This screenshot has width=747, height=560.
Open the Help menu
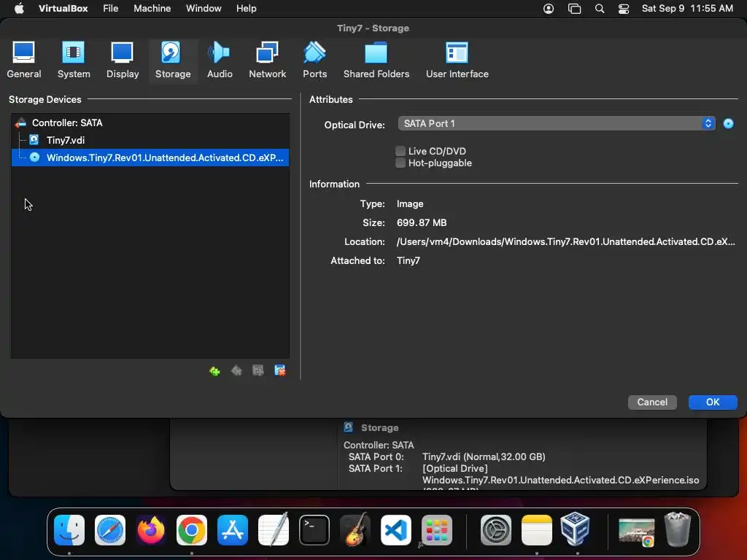tap(247, 9)
